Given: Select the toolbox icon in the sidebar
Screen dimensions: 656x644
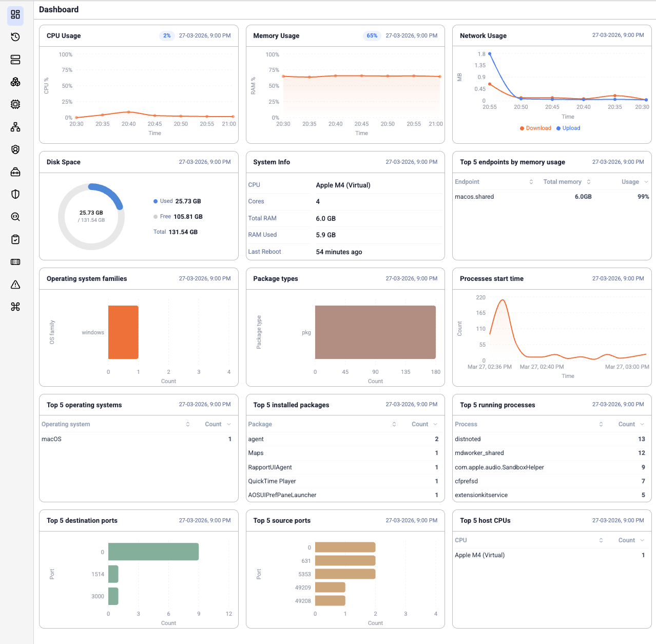Looking at the screenshot, I should (x=15, y=172).
